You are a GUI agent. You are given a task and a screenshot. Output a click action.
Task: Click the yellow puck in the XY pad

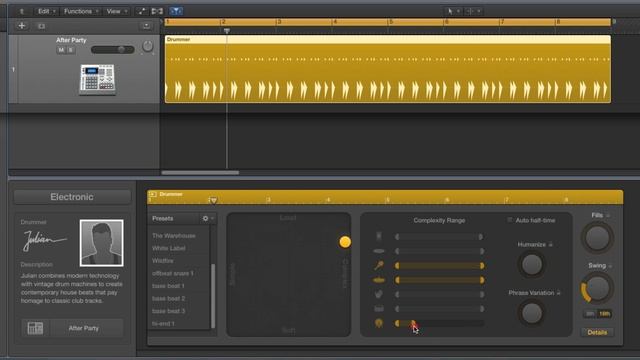(345, 242)
